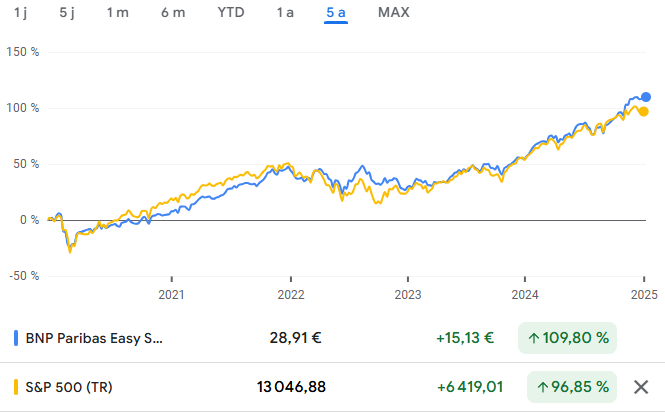Remove S&P 500 comparison with X icon

coord(642,386)
